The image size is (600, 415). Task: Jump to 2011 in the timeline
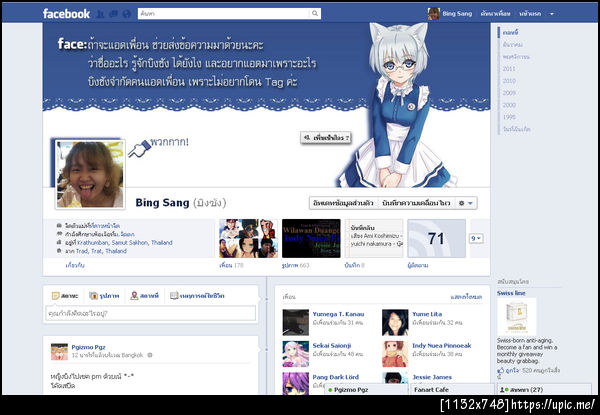[509, 69]
